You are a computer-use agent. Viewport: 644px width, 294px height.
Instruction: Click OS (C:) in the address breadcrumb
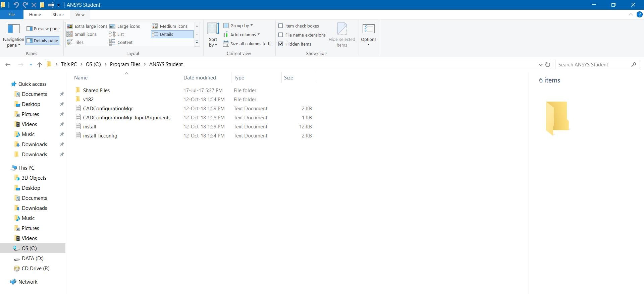tap(93, 64)
